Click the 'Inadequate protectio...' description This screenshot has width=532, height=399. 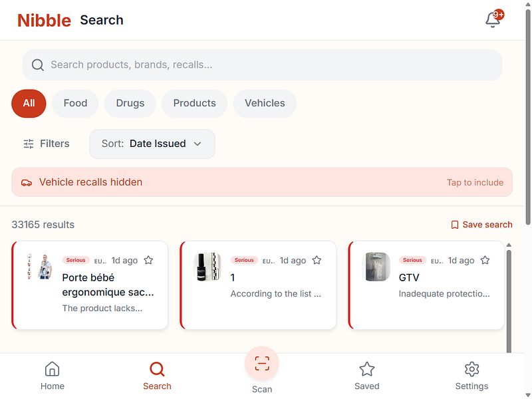[x=444, y=294]
